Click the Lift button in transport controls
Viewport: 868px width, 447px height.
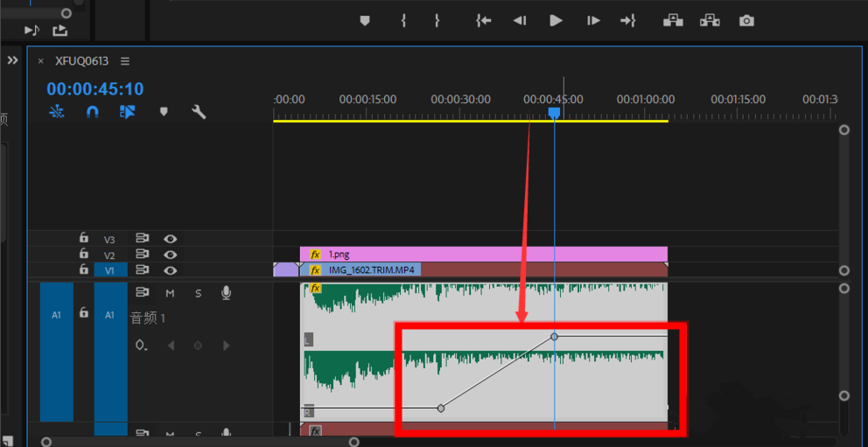673,21
